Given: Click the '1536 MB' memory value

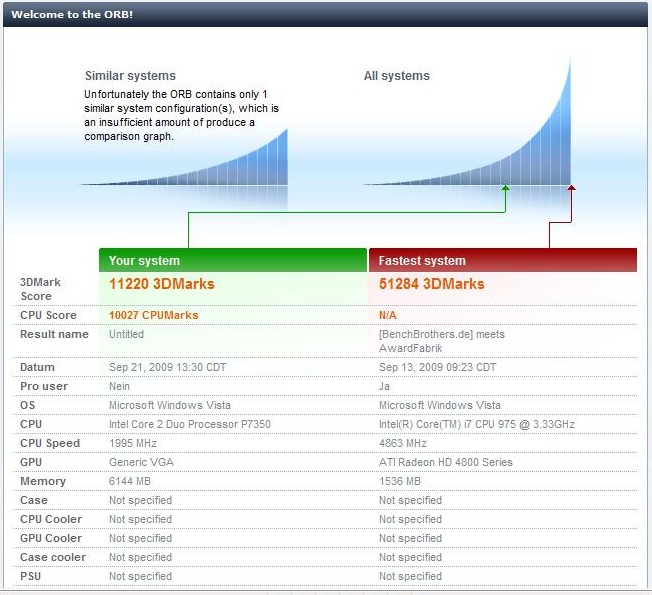Looking at the screenshot, I should pyautogui.click(x=400, y=481).
